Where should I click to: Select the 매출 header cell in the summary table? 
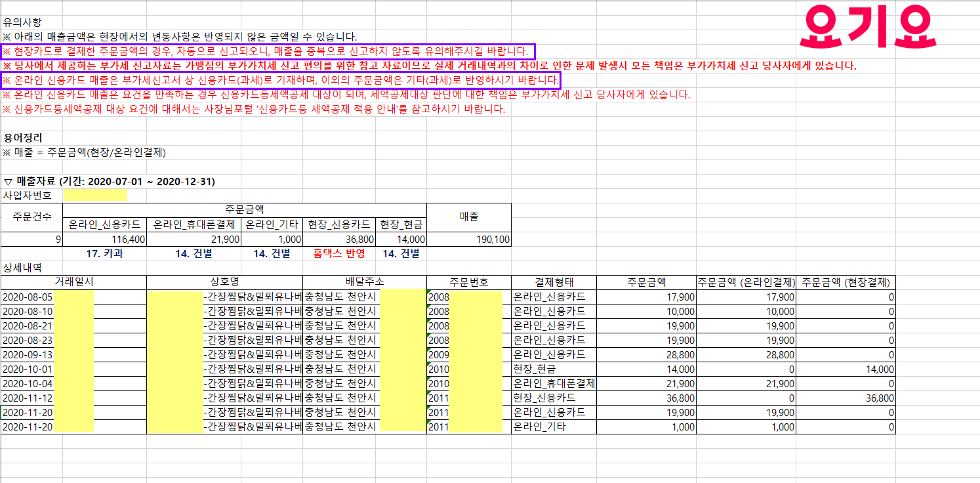tap(469, 217)
